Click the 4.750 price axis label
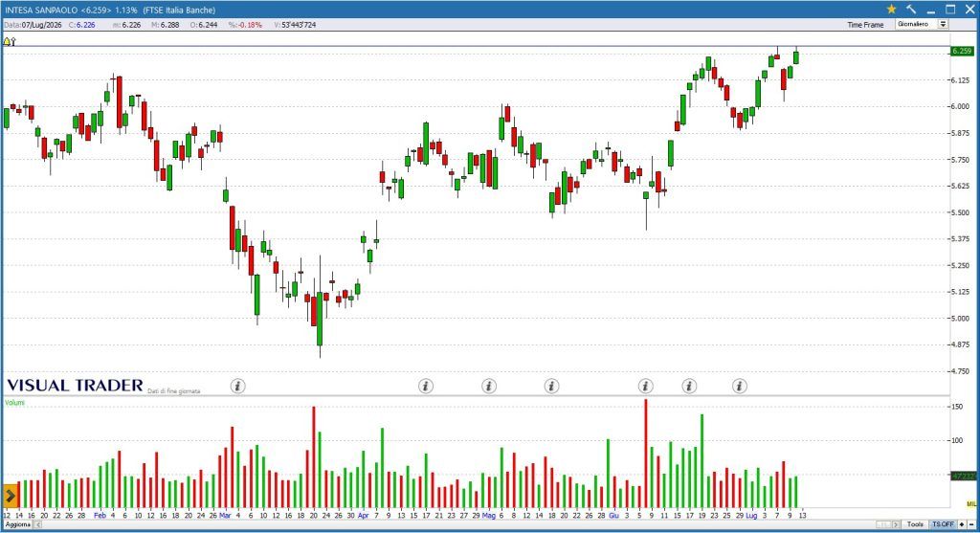This screenshot has height=533, width=980. point(961,371)
